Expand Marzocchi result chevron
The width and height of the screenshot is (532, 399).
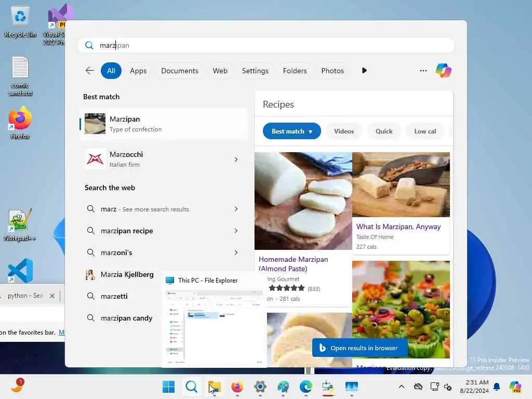coord(236,159)
